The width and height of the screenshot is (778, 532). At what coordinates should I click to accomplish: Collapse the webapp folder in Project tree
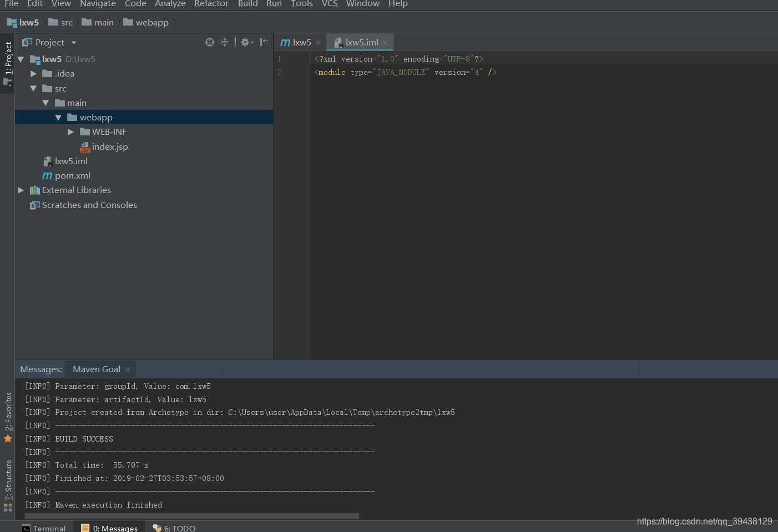click(x=59, y=117)
